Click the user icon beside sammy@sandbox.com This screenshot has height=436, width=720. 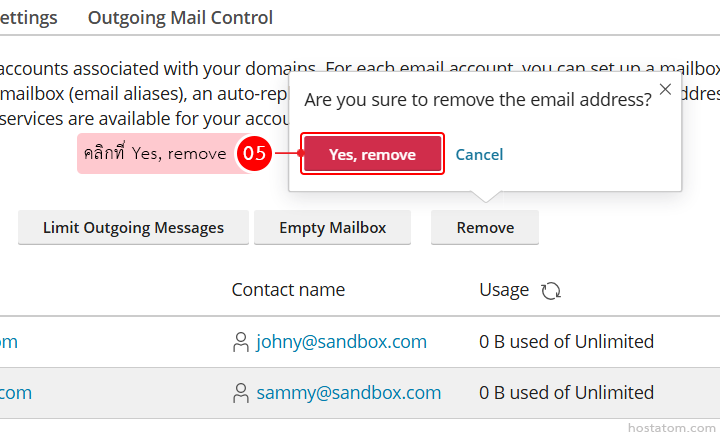click(x=241, y=393)
